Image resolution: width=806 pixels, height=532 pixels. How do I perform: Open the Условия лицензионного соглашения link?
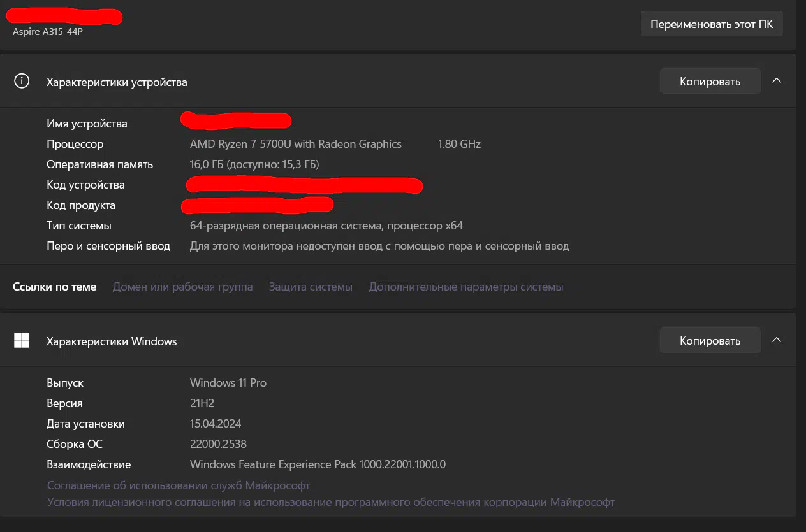[x=331, y=502]
